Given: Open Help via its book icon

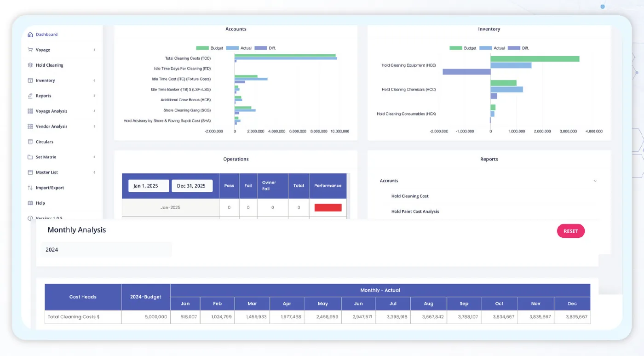Looking at the screenshot, I should pyautogui.click(x=30, y=203).
